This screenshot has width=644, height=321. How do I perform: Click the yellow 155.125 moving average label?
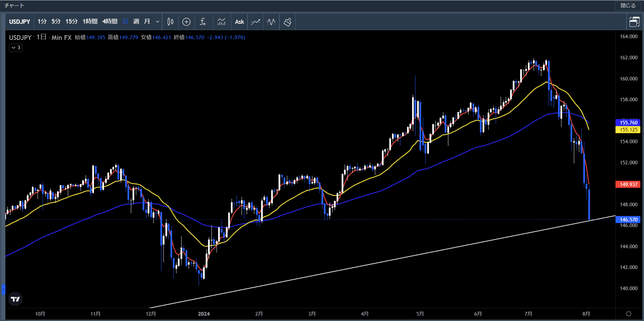628,130
